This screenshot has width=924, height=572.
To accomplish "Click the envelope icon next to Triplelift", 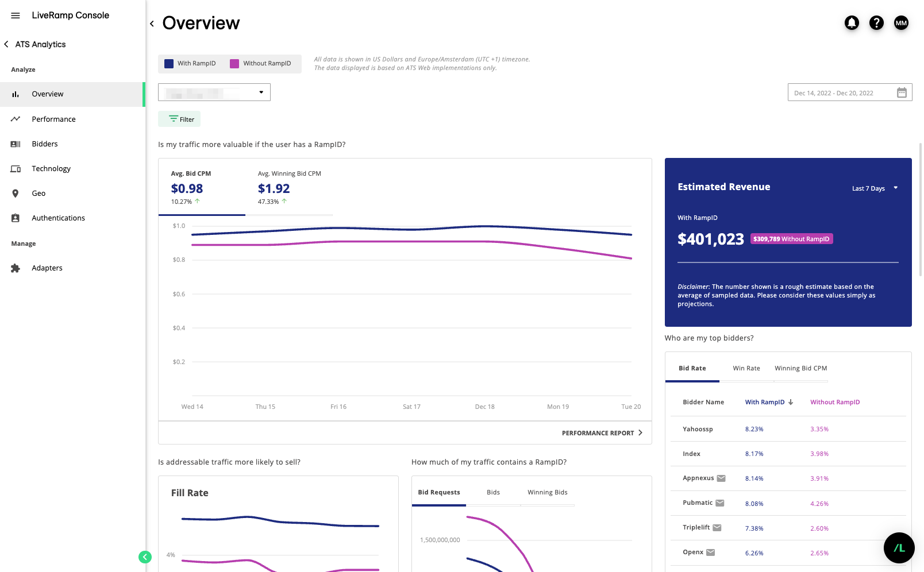I will (x=717, y=528).
